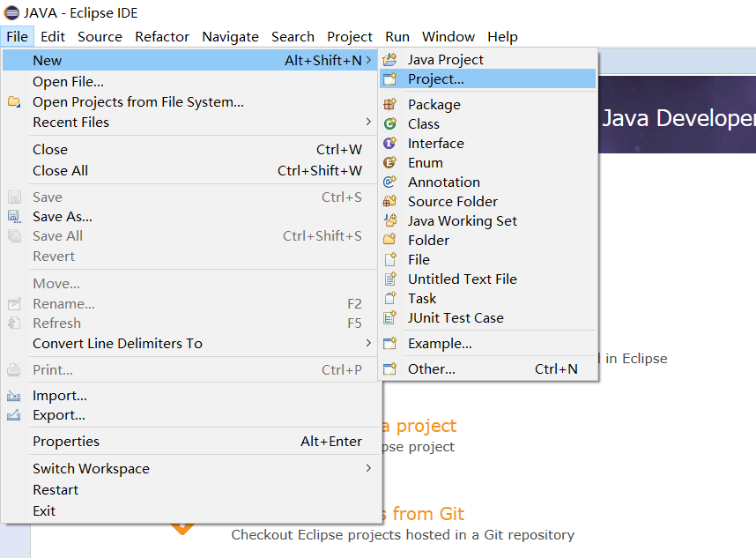Choose Other... label with Ctrl+N shortcut
Image resolution: width=756 pixels, height=558 pixels.
[x=432, y=369]
